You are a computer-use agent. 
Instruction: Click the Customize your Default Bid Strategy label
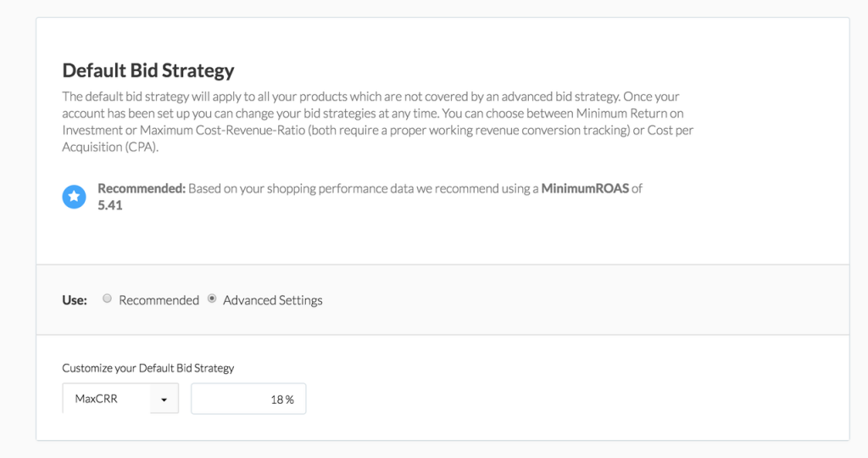click(147, 368)
